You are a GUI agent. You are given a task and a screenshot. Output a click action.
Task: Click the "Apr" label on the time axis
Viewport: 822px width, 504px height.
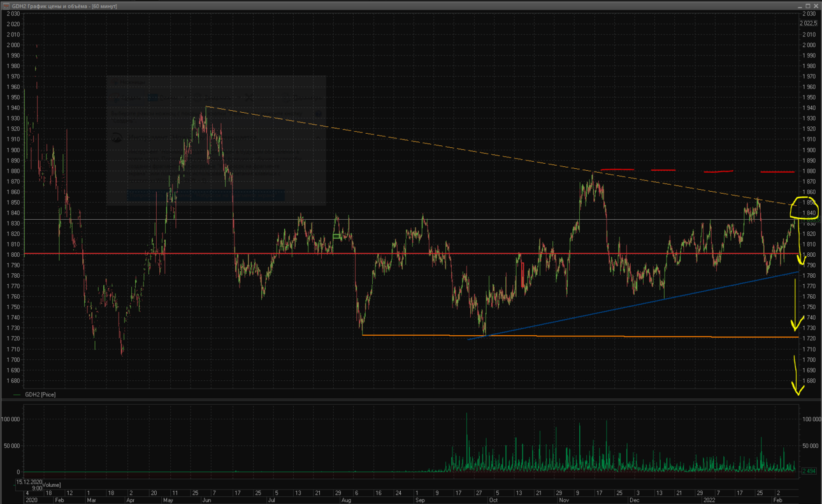pyautogui.click(x=130, y=500)
